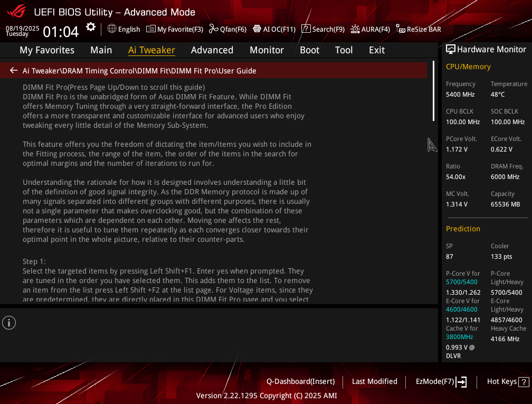
Task: Switch to Advanced tab
Action: pos(212,50)
